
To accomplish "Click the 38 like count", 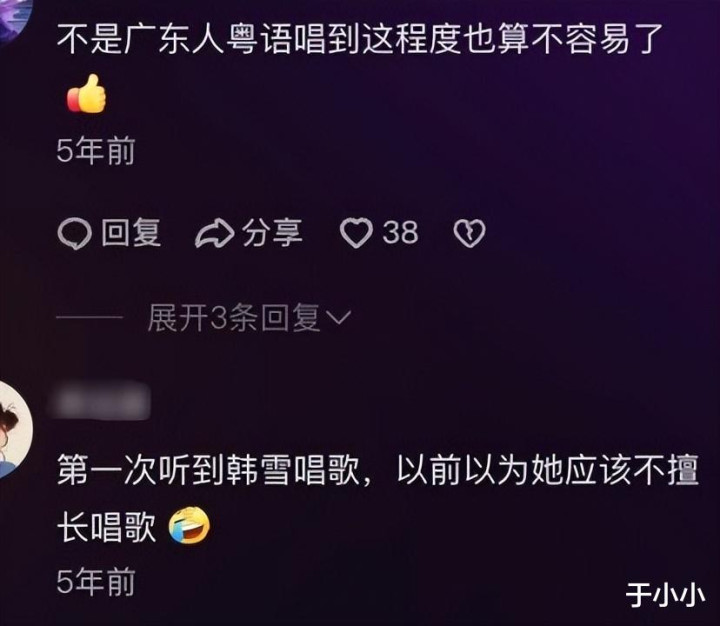I will pyautogui.click(x=400, y=232).
